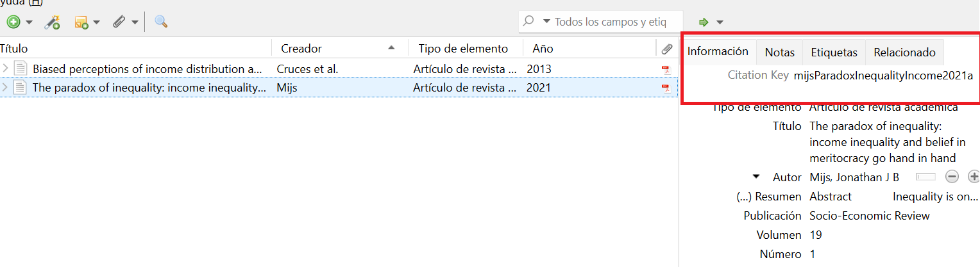The width and height of the screenshot is (980, 267).
Task: Click the New Note icon
Action: [x=81, y=22]
